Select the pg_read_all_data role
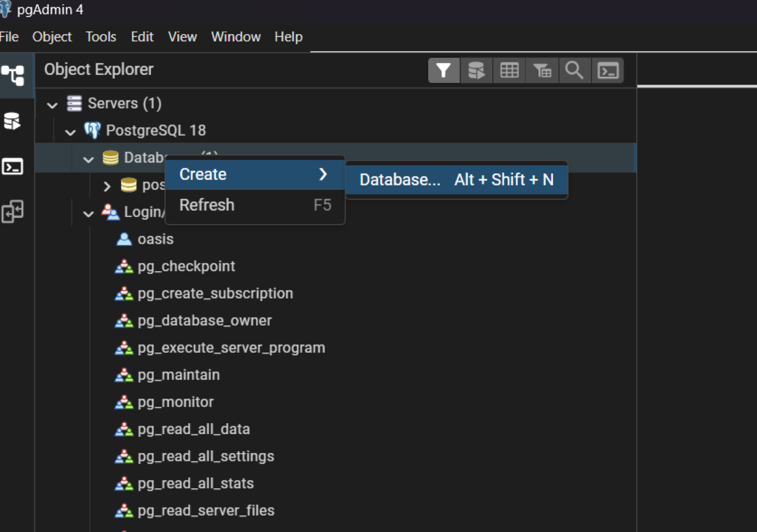This screenshot has width=757, height=532. pos(194,429)
